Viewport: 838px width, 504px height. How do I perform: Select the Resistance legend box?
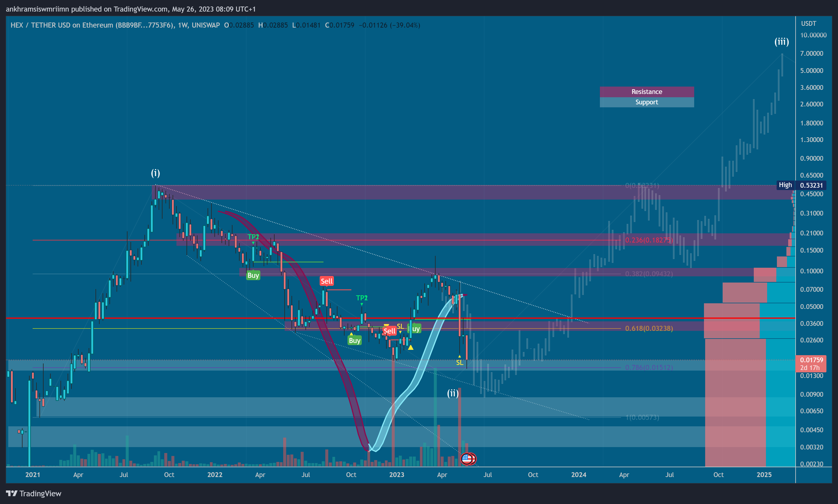(646, 92)
